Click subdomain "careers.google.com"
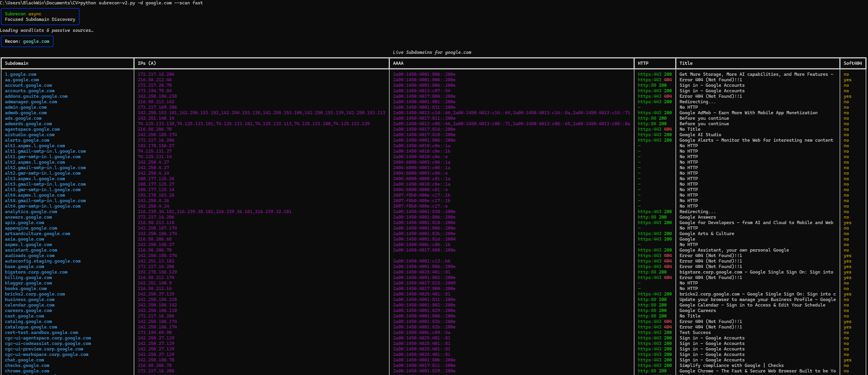Image resolution: width=868 pixels, height=375 pixels. click(x=28, y=311)
